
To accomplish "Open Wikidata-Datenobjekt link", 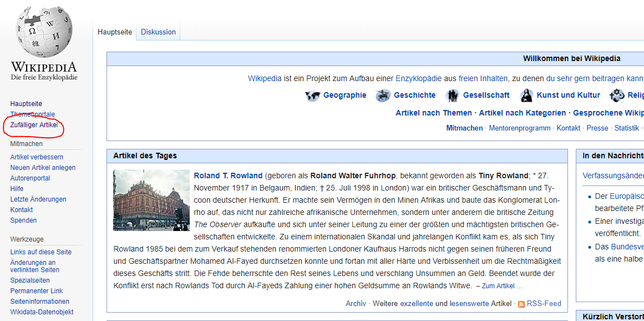I will (x=42, y=312).
